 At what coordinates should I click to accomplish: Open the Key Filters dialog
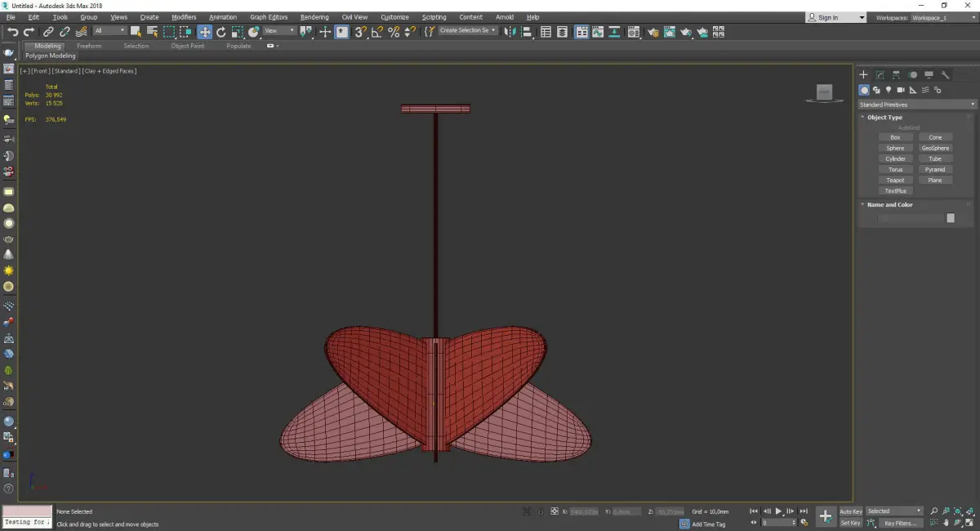[x=900, y=523]
